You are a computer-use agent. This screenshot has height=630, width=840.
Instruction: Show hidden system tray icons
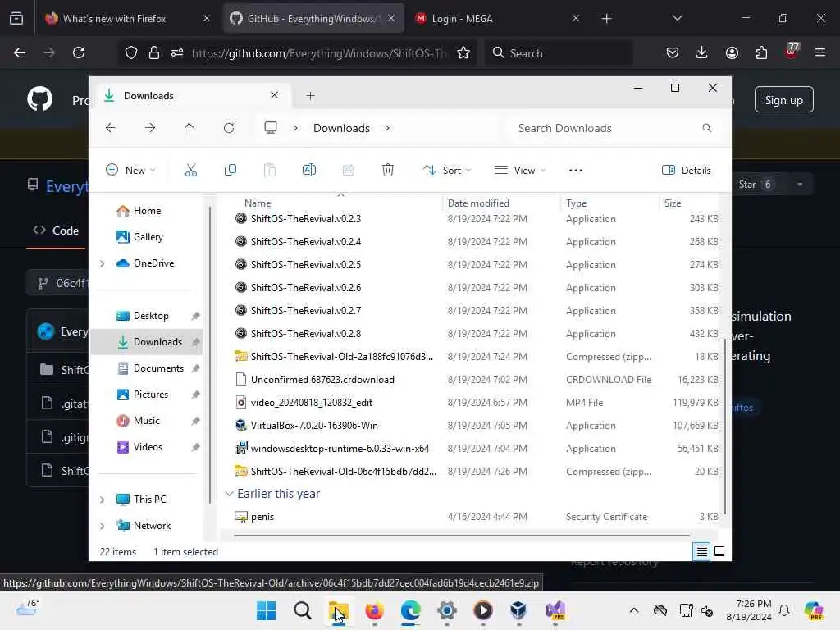click(x=634, y=610)
